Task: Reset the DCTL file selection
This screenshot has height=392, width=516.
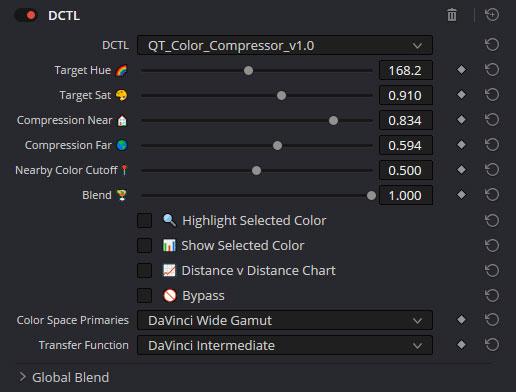Action: pyautogui.click(x=492, y=45)
